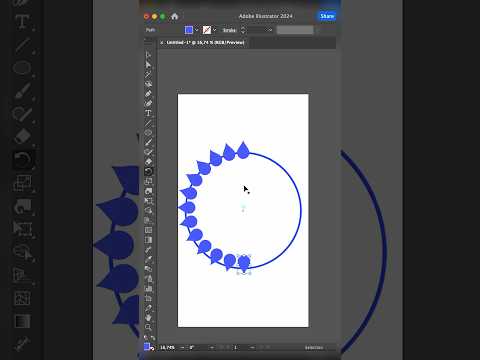Select the Ellipse shape tool
The image size is (480, 360).
[x=148, y=133]
